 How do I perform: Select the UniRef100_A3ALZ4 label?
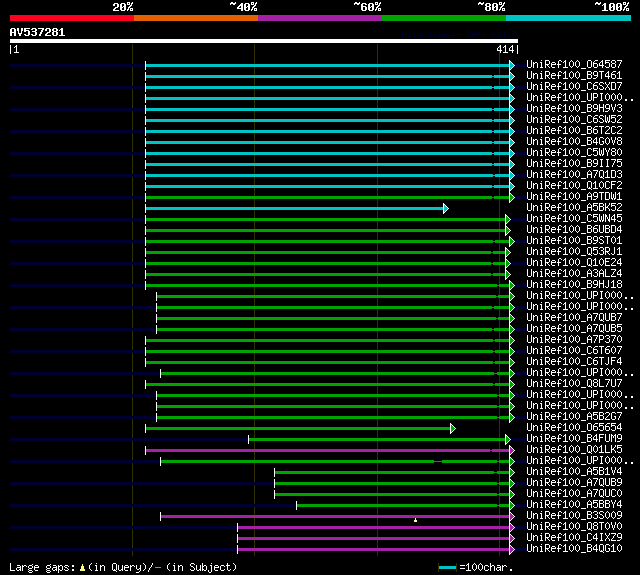click(574, 274)
